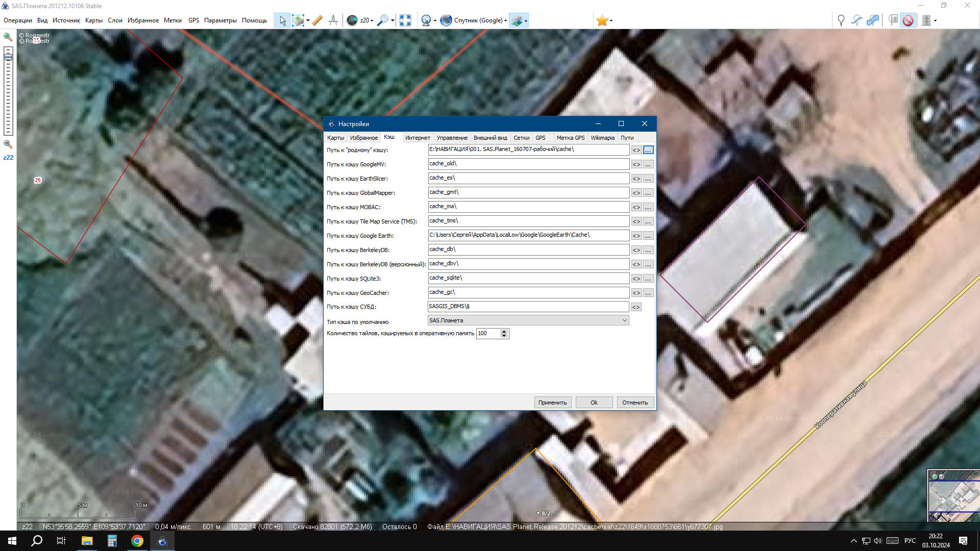
Task: Click the Применить button
Action: pos(552,403)
